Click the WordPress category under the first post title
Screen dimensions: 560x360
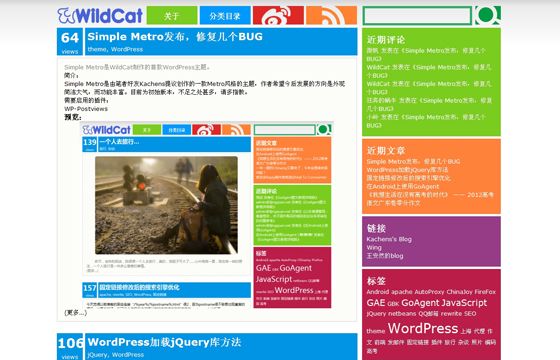click(127, 49)
